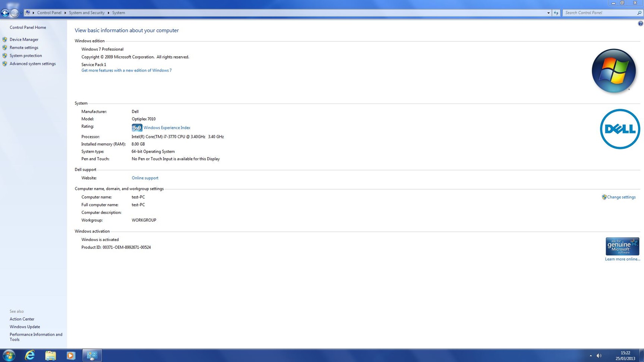Open System protection link

click(26, 55)
